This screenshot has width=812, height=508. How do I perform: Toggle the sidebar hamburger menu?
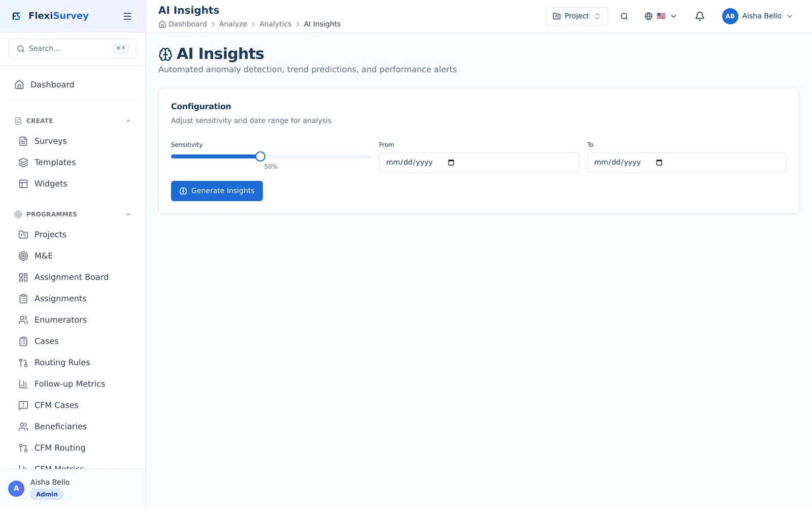127,16
